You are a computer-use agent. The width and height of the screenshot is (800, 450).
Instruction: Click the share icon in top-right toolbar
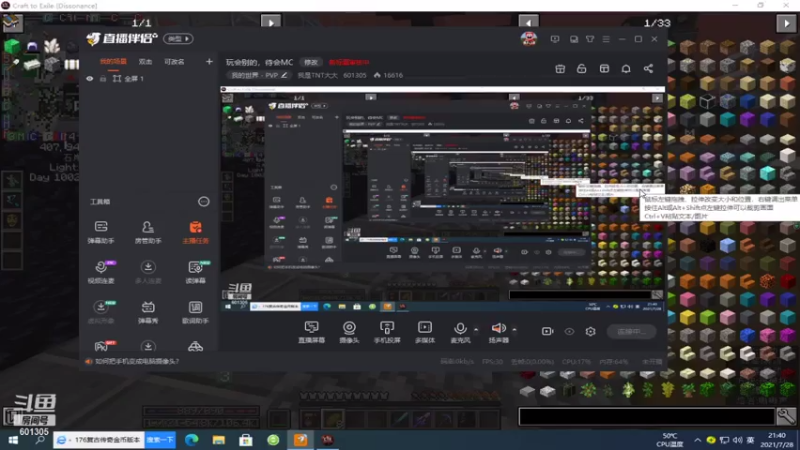click(x=648, y=68)
